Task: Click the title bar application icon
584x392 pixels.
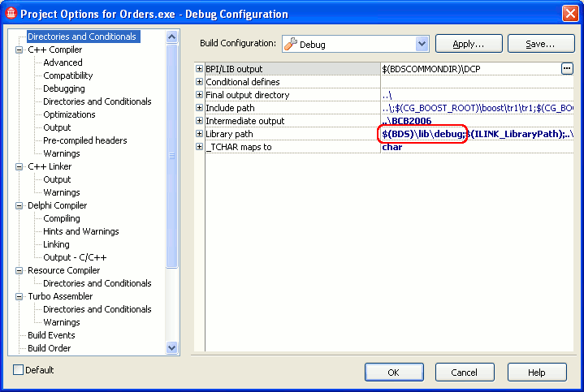Action: 11,13
